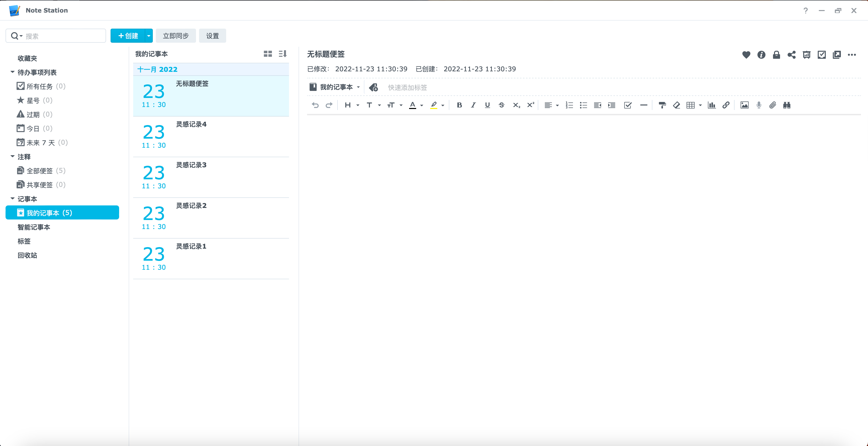Insert a chart via the bar chart icon

pyautogui.click(x=712, y=105)
